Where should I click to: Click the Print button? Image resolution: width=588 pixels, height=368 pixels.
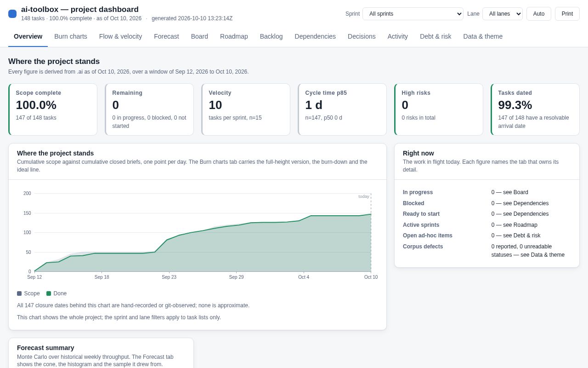pos(567,14)
